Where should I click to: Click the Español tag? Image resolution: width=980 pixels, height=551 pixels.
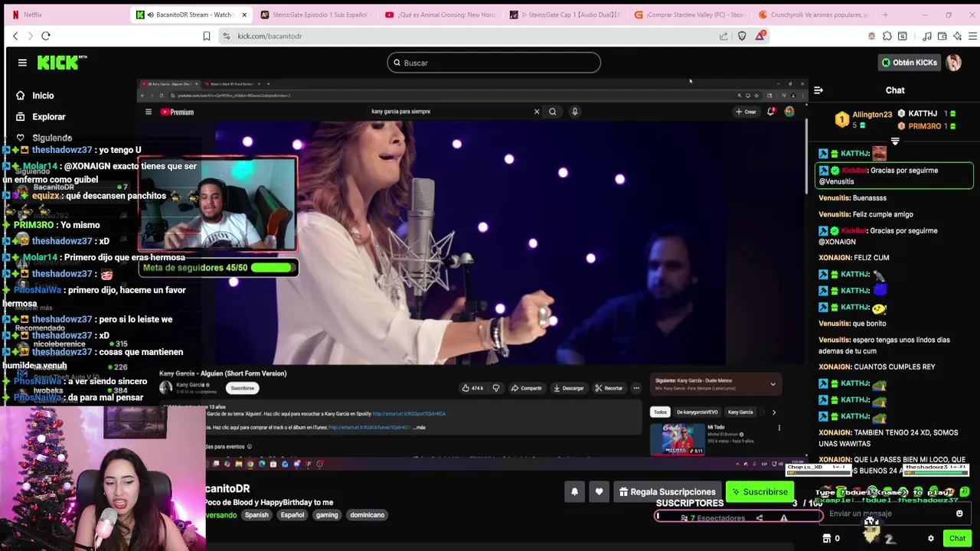coord(292,515)
